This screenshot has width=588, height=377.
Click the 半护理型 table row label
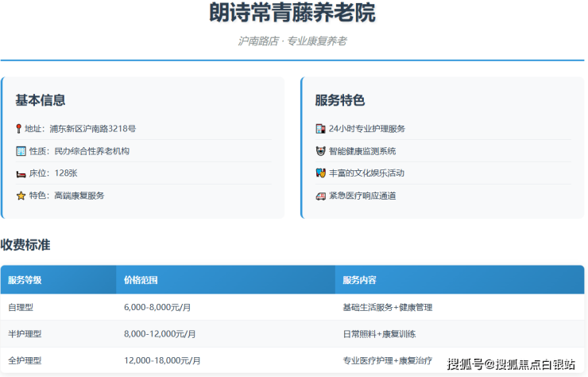pyautogui.click(x=25, y=334)
